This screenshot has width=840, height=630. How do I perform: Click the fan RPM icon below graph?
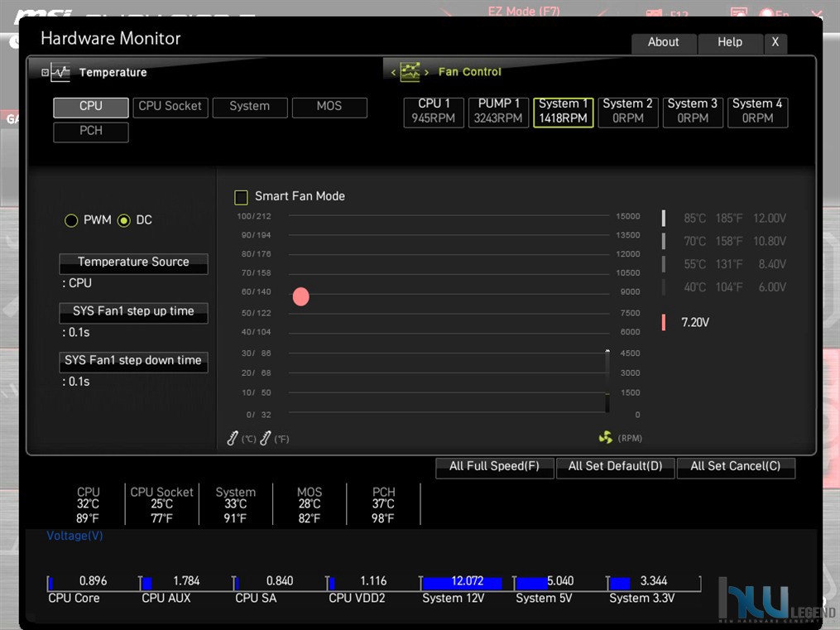point(605,438)
